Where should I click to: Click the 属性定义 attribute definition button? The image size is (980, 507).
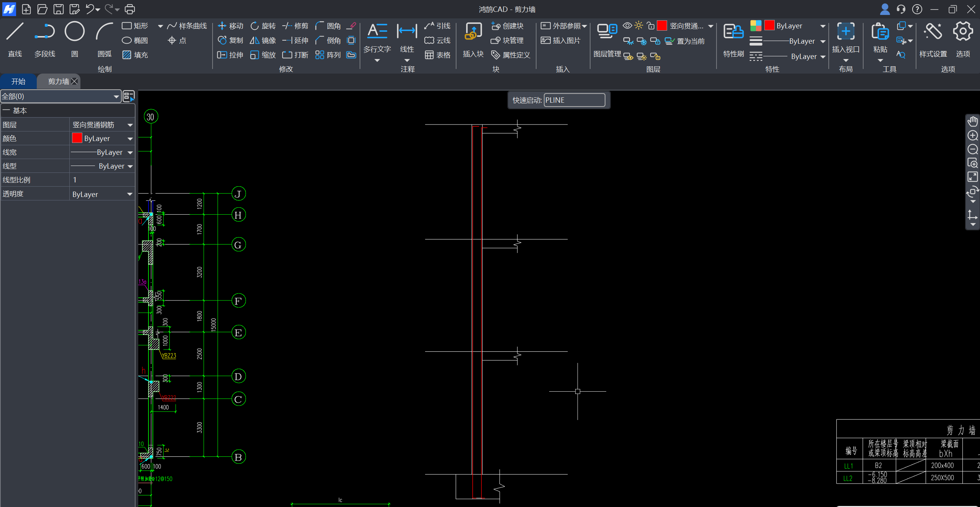[x=511, y=55]
